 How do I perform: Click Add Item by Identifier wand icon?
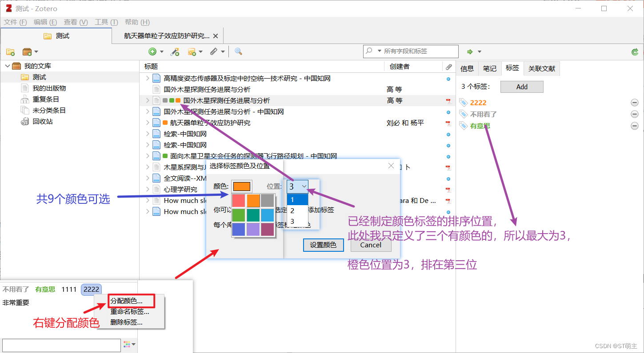click(175, 52)
